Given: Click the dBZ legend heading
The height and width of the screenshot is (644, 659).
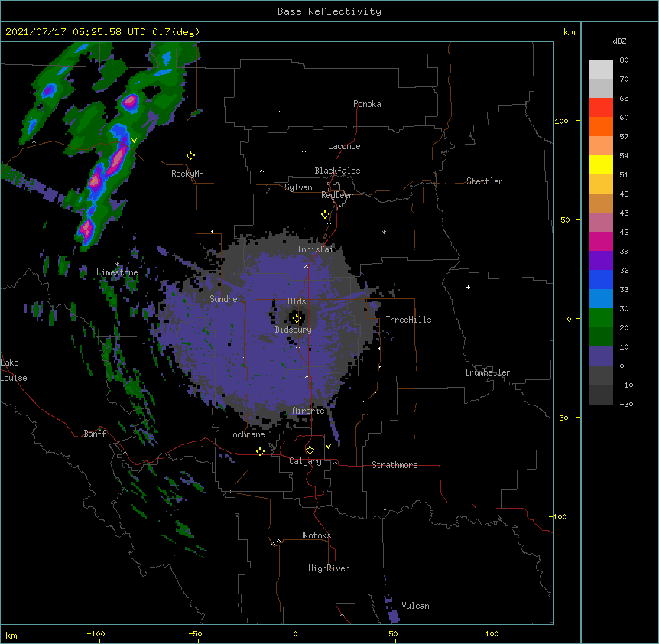Looking at the screenshot, I should pos(619,41).
